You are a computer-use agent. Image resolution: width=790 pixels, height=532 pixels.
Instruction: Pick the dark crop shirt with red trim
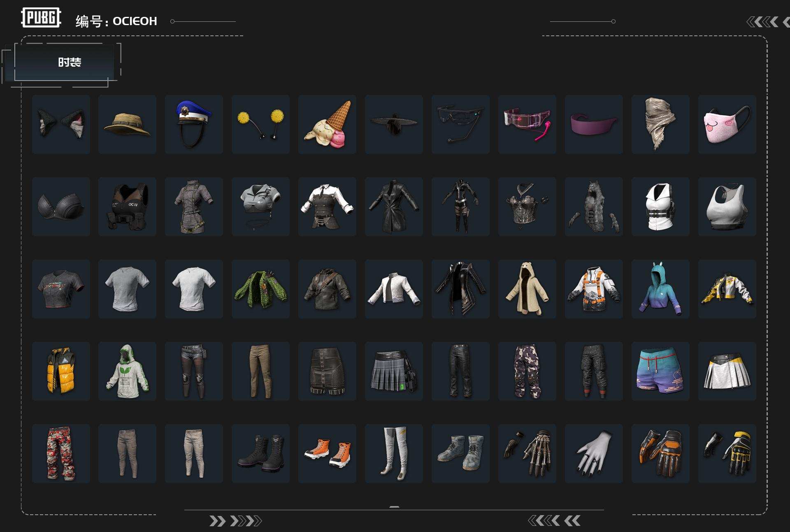[61, 289]
